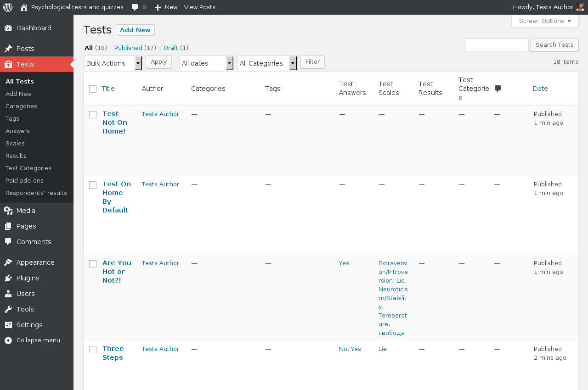The image size is (588, 390).
Task: Open the comments bubble in admin bar
Action: pyautogui.click(x=135, y=7)
